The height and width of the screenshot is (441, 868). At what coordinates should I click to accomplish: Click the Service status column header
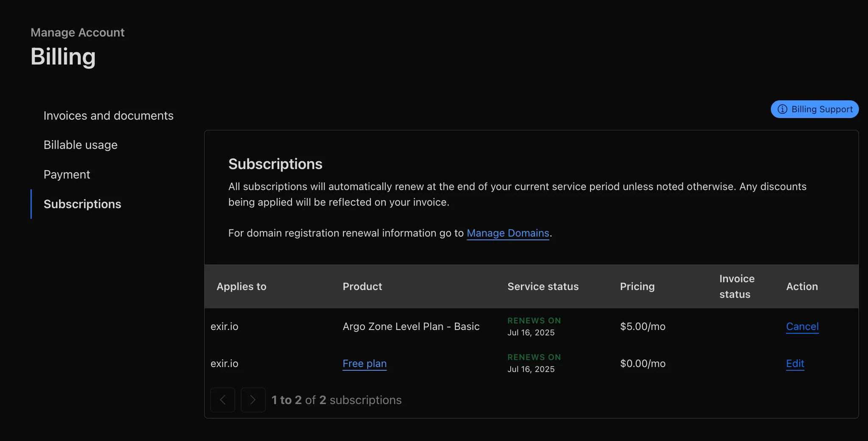[543, 287]
